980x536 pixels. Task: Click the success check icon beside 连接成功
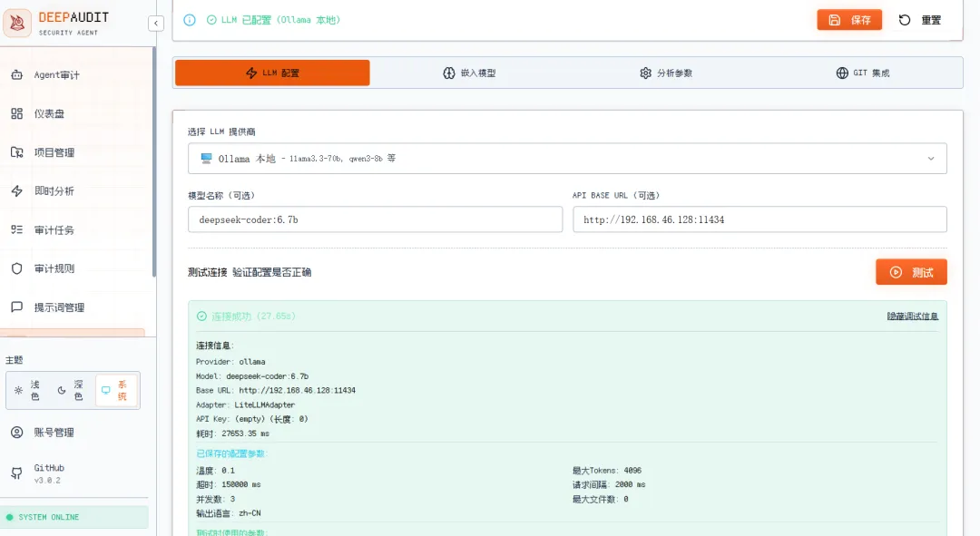(x=201, y=317)
